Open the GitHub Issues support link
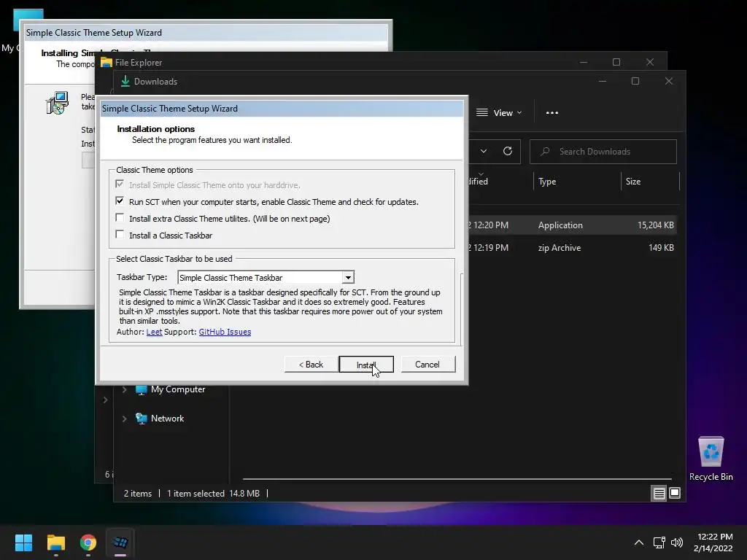 225,332
